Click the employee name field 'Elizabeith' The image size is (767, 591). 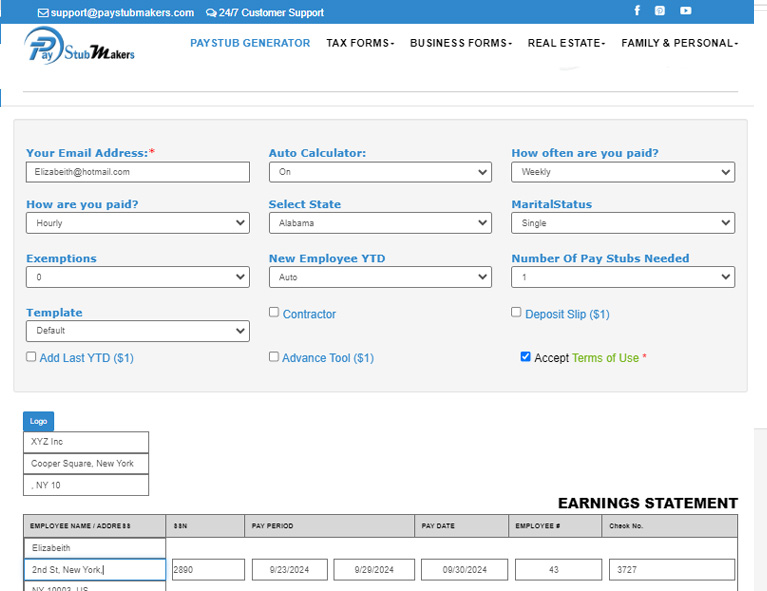[x=94, y=548]
